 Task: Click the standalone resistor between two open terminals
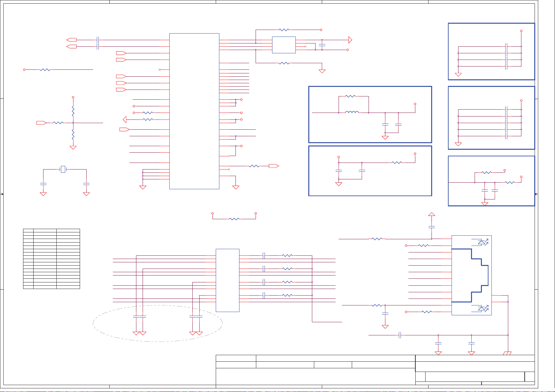pos(234,219)
